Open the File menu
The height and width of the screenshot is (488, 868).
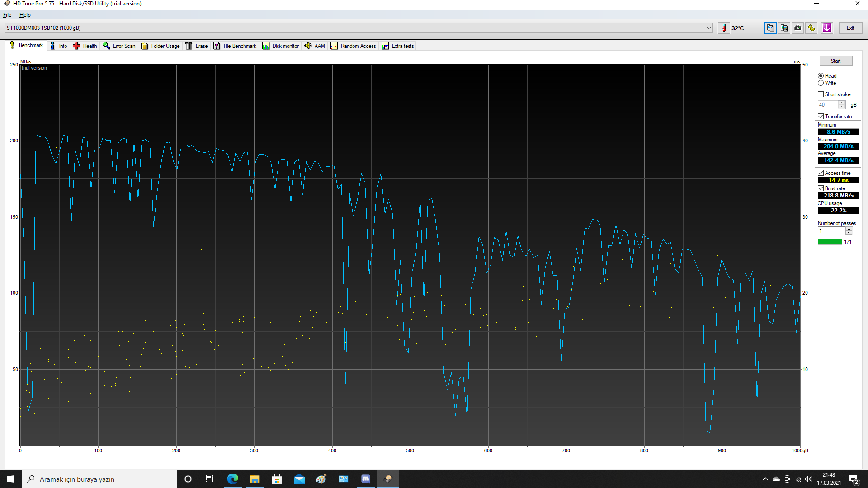[7, 15]
